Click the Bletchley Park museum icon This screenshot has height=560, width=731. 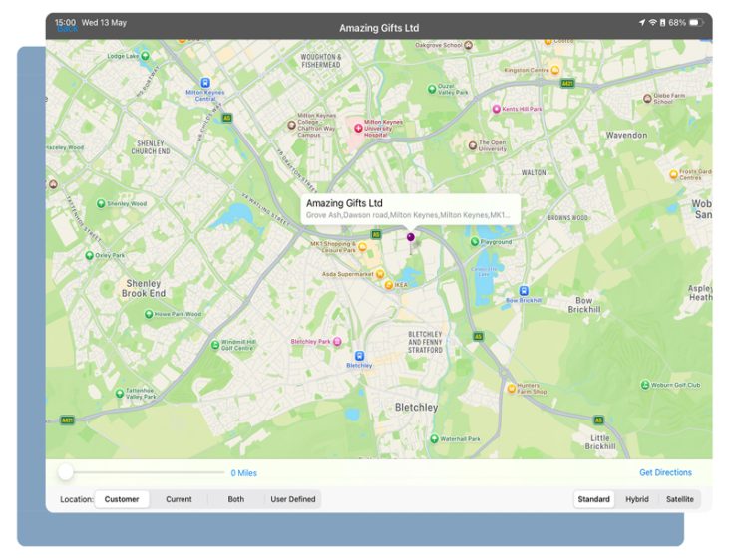[x=337, y=342]
